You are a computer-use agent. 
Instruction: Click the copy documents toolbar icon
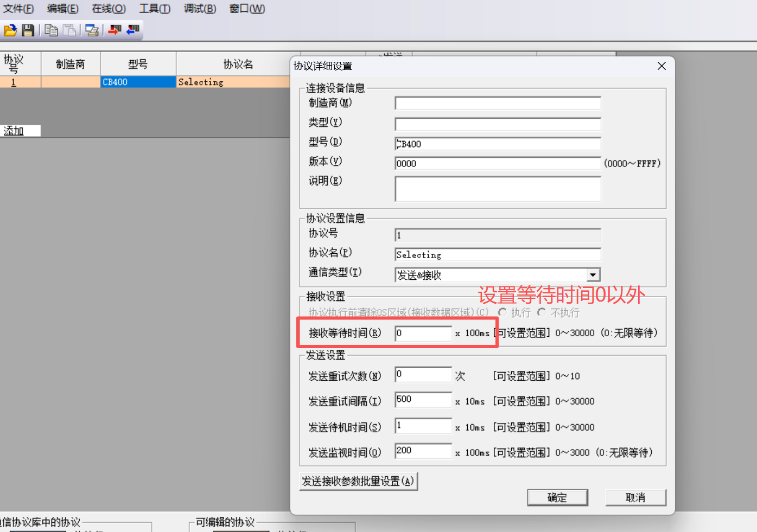(x=51, y=30)
